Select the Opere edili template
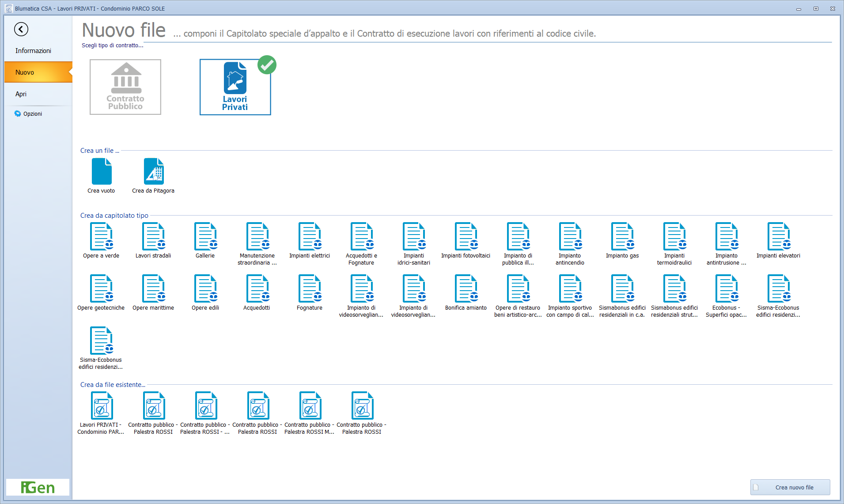The width and height of the screenshot is (844, 504). (x=205, y=289)
